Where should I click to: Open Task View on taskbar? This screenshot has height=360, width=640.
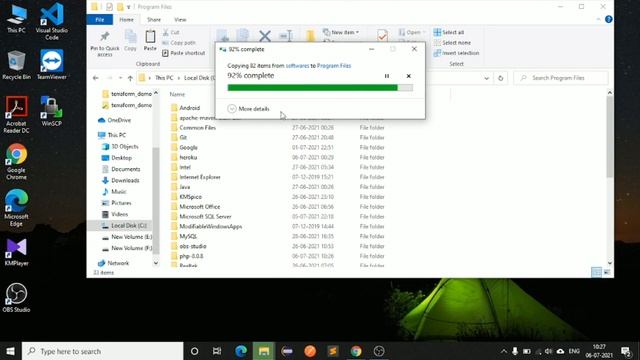217,351
